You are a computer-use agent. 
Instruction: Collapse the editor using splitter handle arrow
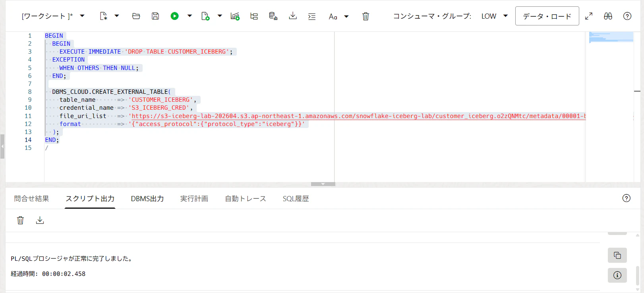323,184
